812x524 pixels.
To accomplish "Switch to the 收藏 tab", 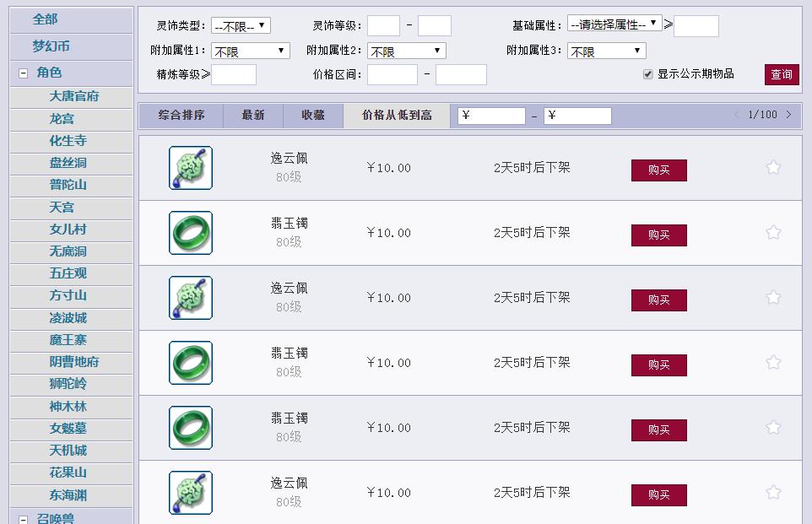I will (x=311, y=116).
